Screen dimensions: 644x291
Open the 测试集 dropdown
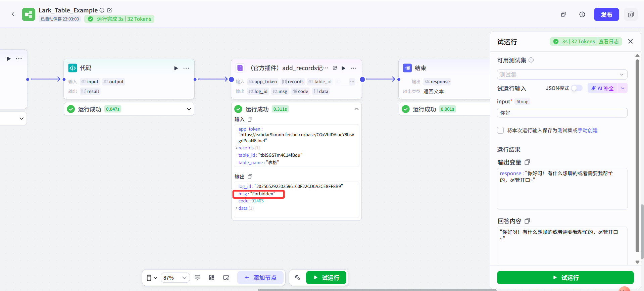click(x=562, y=75)
